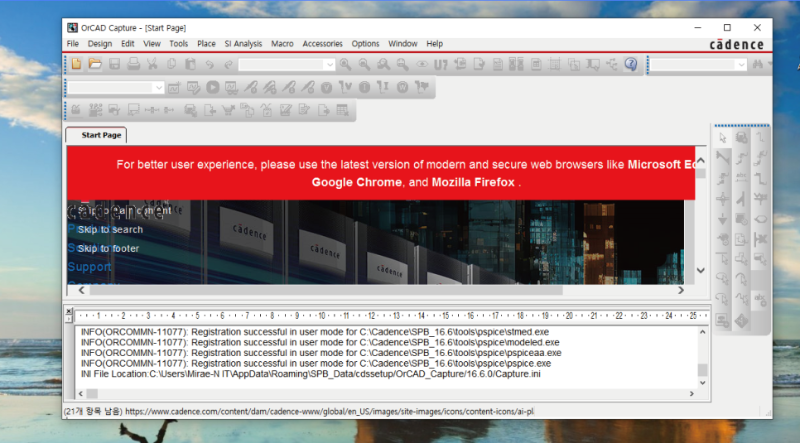
Task: Click the Redo arrow icon
Action: pyautogui.click(x=229, y=64)
